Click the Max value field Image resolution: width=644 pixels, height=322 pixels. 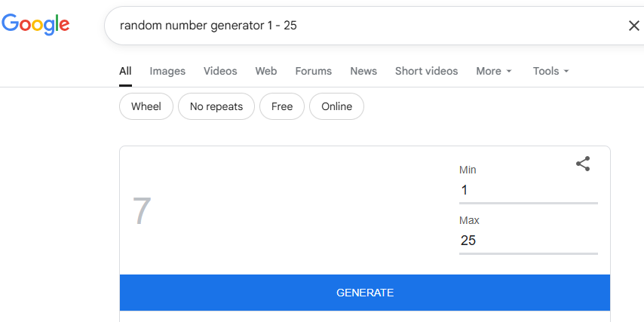tap(528, 241)
